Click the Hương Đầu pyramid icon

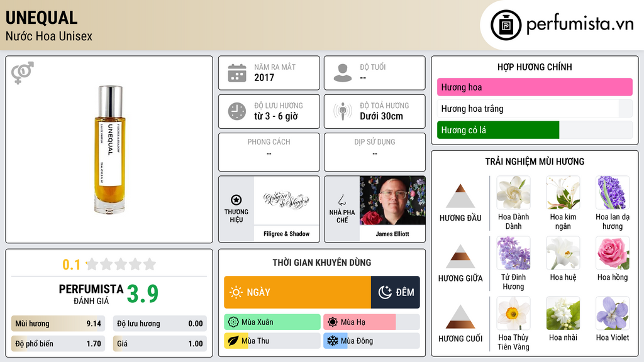[x=460, y=196]
